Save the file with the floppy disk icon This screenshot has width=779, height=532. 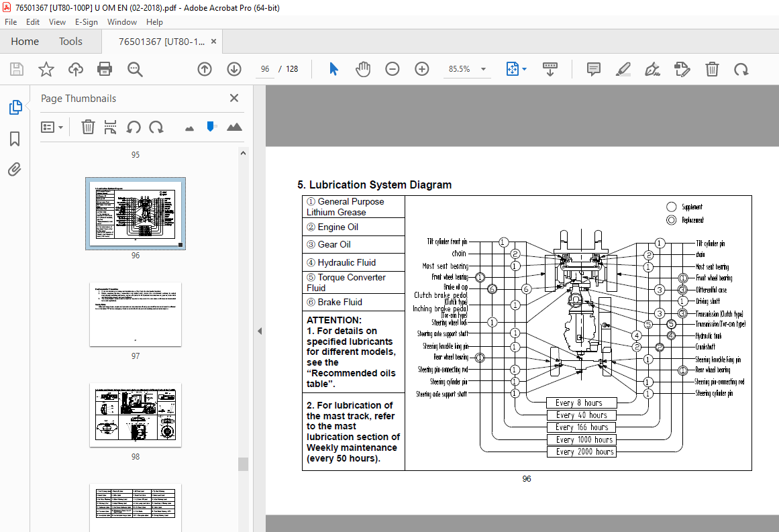(x=16, y=69)
